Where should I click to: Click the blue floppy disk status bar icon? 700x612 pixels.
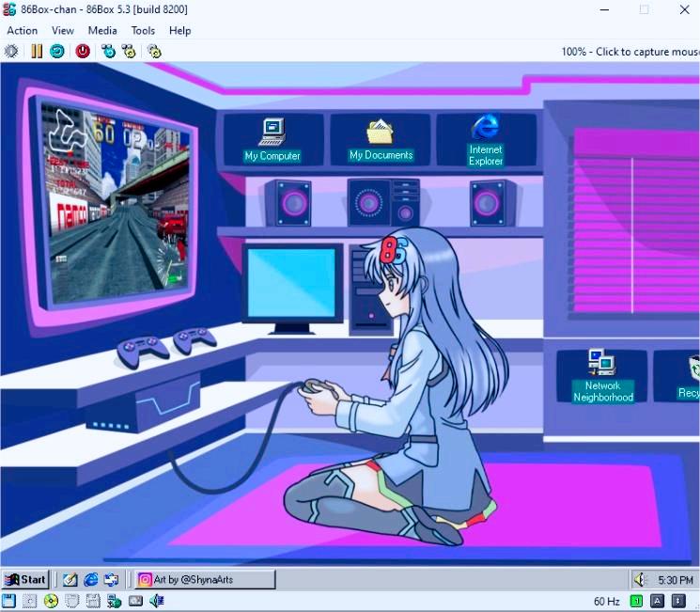[x=9, y=601]
